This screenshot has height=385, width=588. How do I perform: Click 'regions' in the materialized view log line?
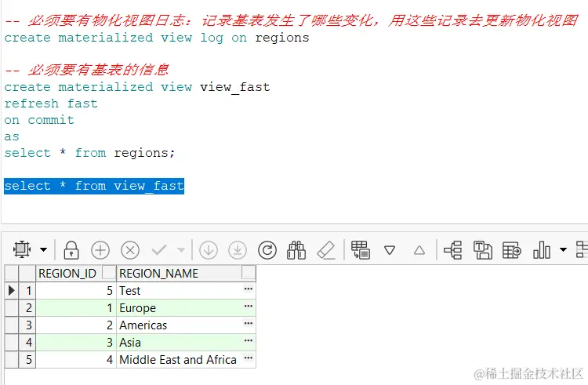coord(282,38)
